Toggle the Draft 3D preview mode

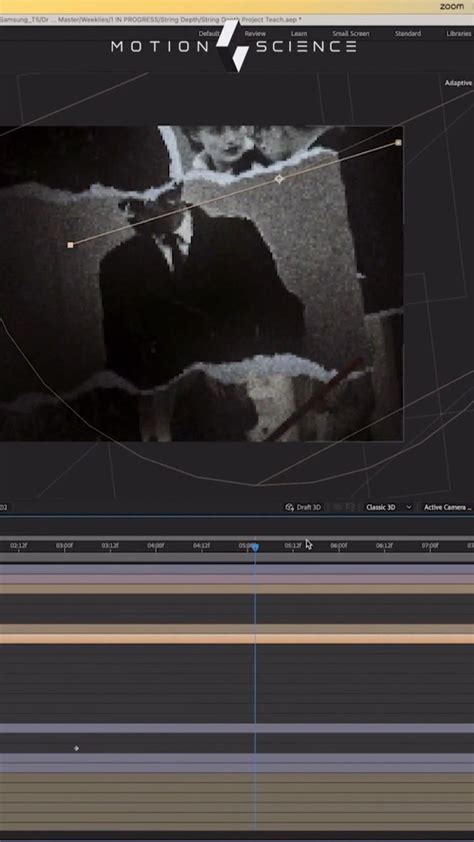click(303, 507)
